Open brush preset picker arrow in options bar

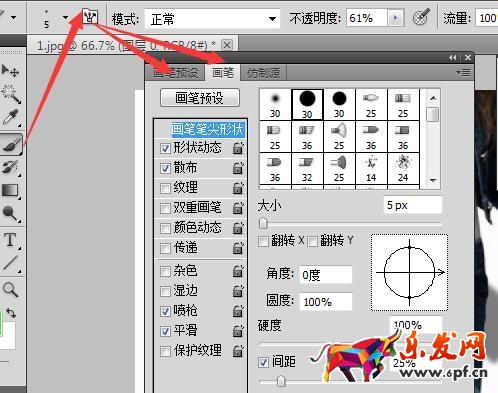tap(65, 17)
